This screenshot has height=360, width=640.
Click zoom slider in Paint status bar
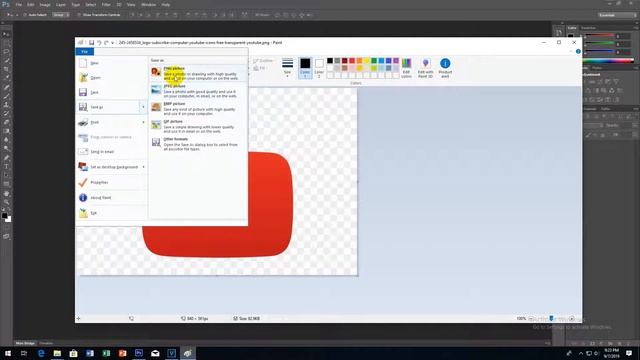(x=551, y=318)
